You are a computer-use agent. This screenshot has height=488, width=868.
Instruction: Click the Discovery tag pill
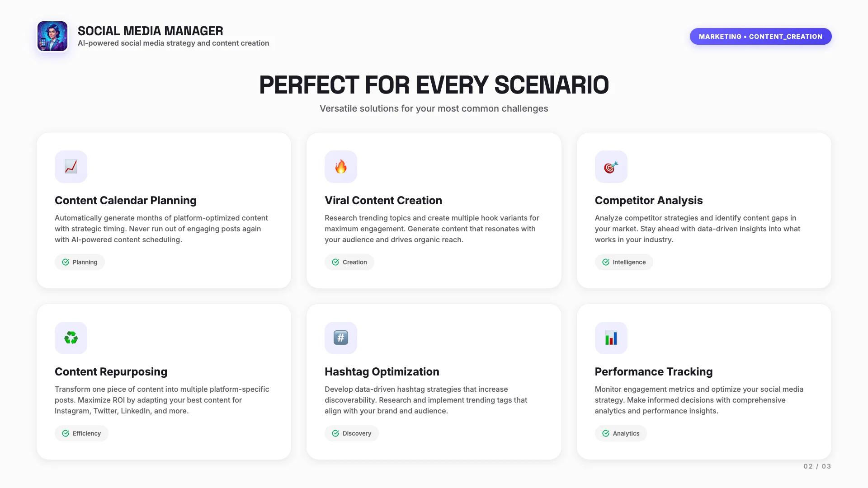[352, 433]
